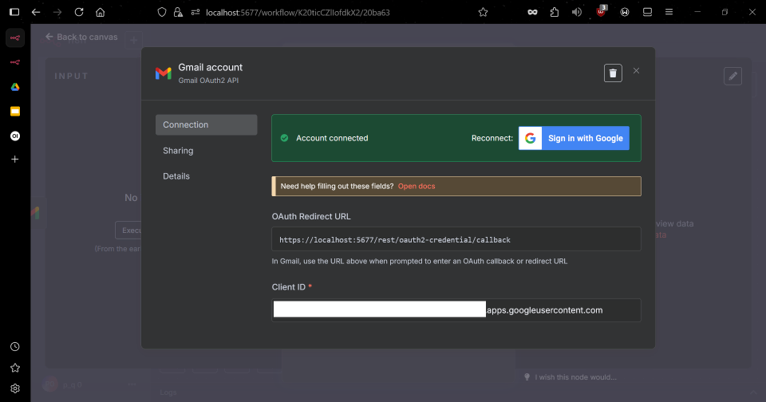
Task: Open the extensions puzzle menu
Action: pyautogui.click(x=554, y=12)
